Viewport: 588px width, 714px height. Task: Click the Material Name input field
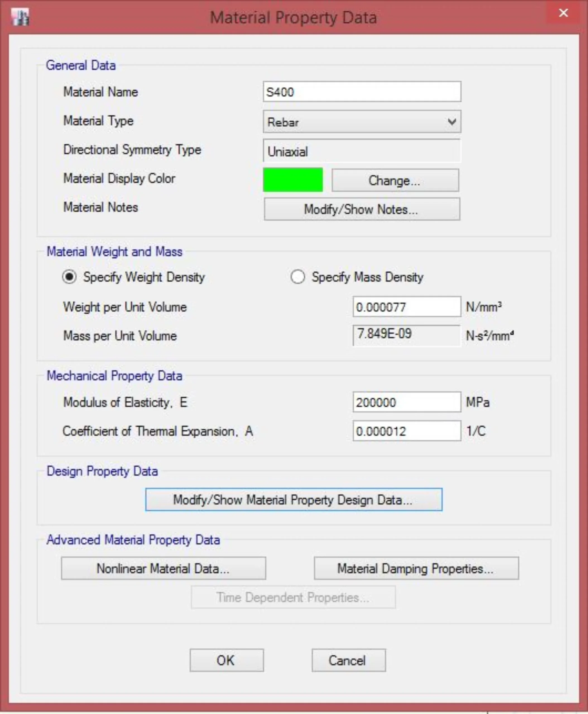[361, 92]
